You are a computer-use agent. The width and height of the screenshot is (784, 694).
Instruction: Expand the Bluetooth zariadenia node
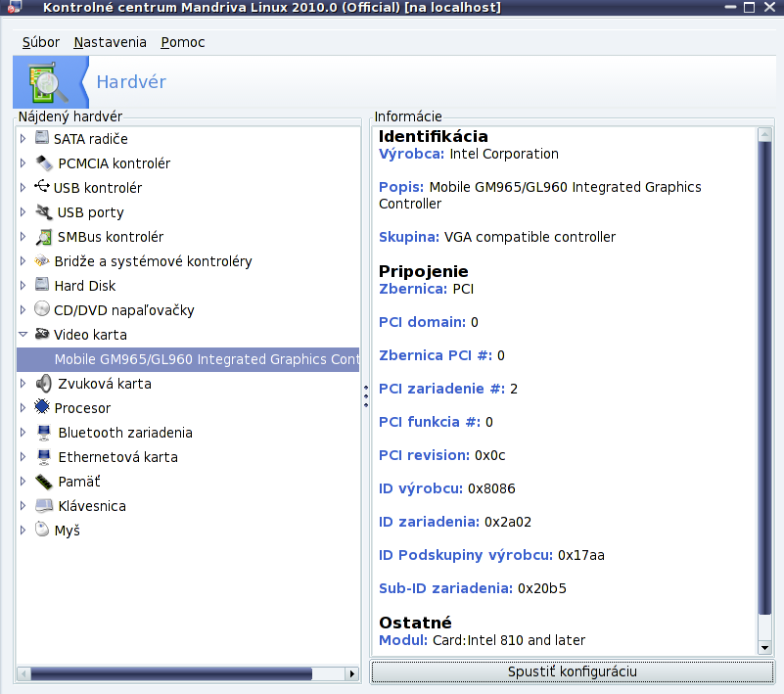click(x=23, y=433)
